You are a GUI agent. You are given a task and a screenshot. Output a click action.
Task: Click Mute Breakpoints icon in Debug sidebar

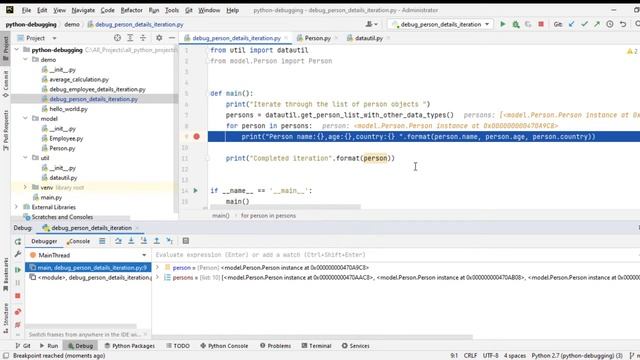click(18, 325)
